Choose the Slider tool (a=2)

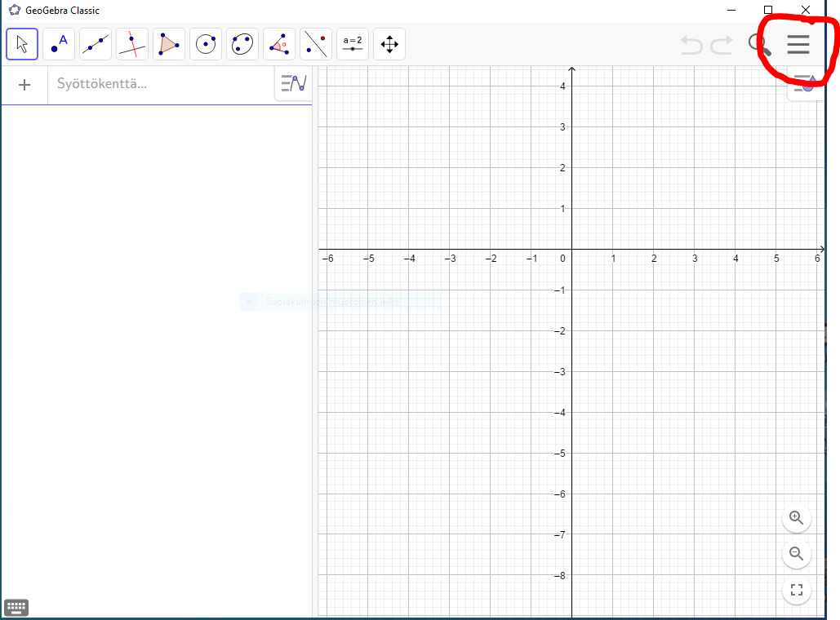click(x=353, y=44)
